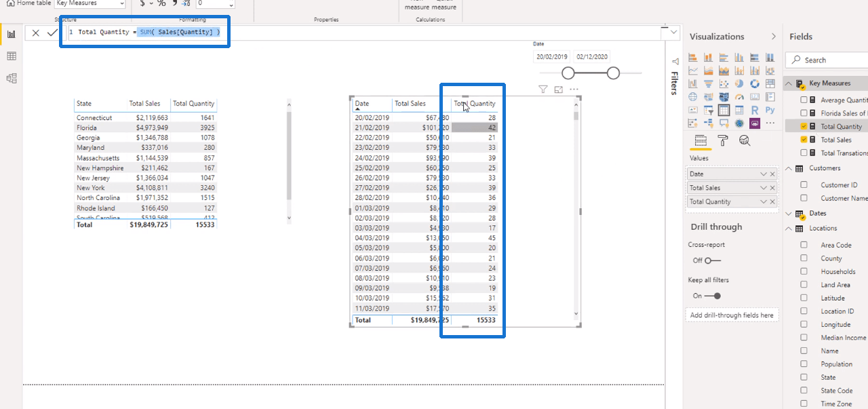Image resolution: width=868 pixels, height=409 pixels.
Task: Select the scatter chart visual
Action: [724, 83]
